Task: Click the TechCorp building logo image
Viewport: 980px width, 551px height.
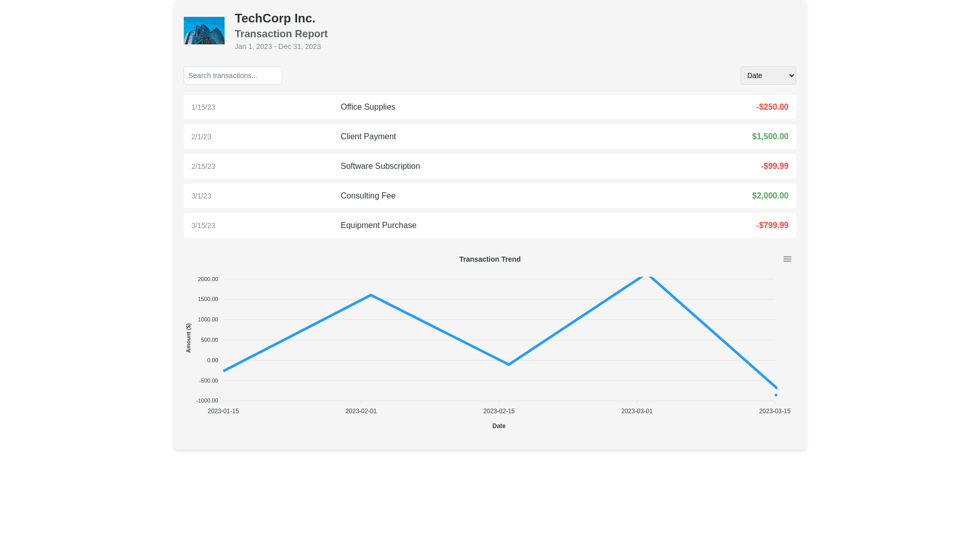Action: pyautogui.click(x=204, y=31)
